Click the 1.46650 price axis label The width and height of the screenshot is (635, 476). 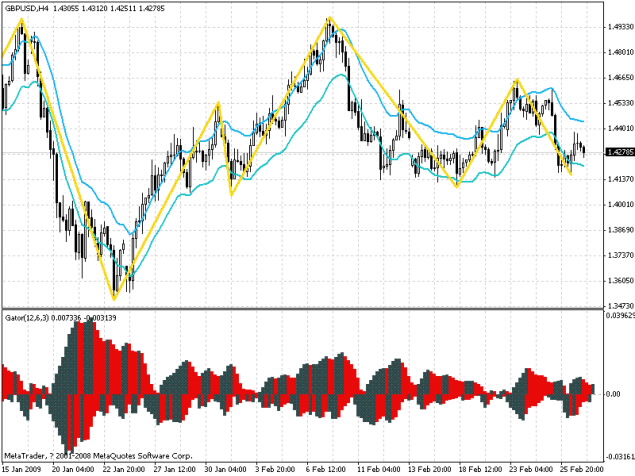[620, 77]
